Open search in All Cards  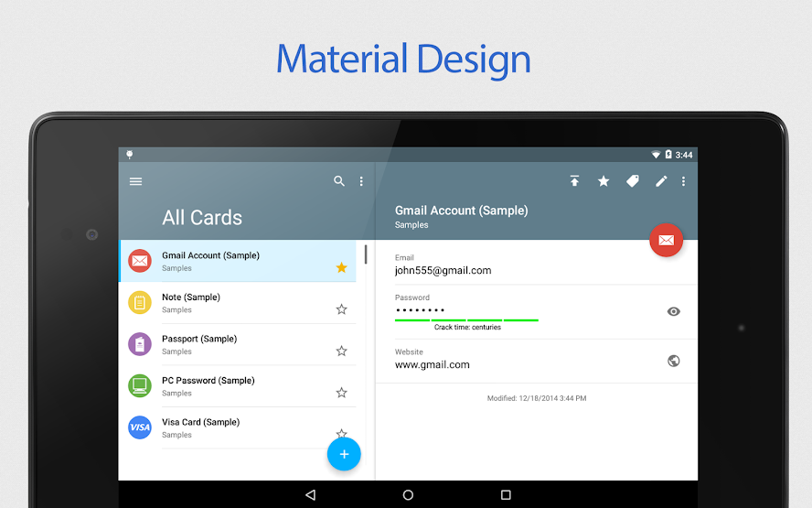point(339,181)
